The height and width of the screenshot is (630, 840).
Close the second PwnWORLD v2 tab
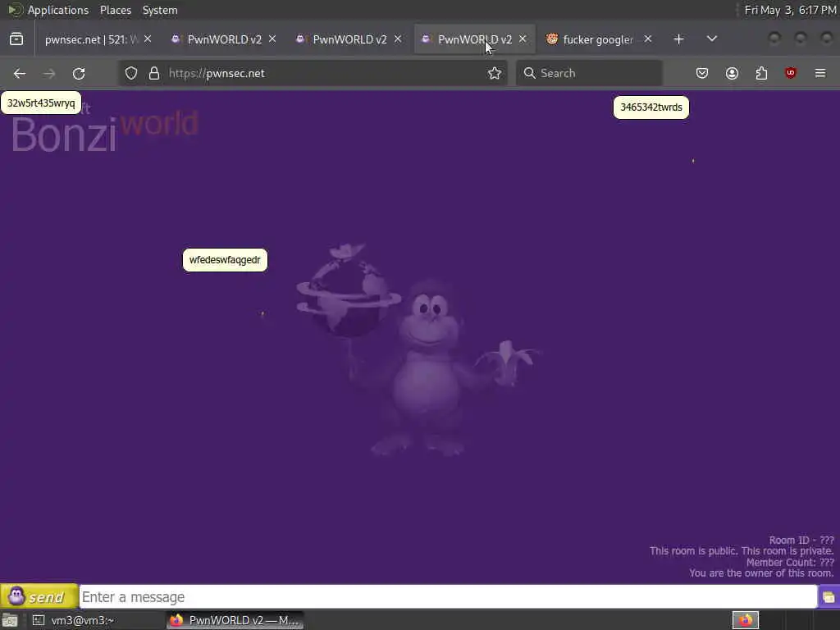(398, 39)
